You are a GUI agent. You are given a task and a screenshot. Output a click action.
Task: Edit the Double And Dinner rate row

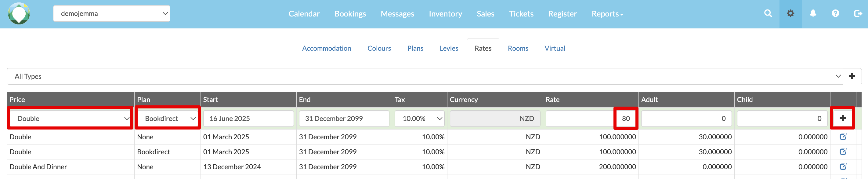tap(843, 166)
